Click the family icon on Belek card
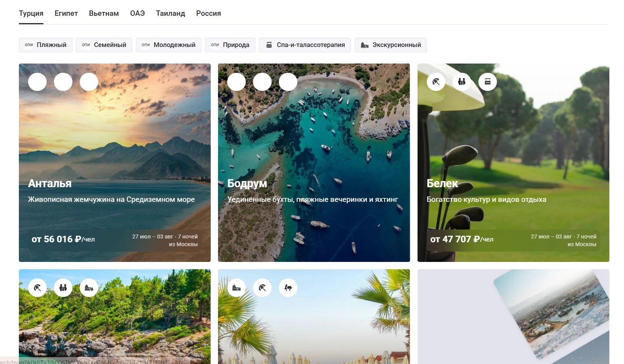The width and height of the screenshot is (624, 364). [461, 82]
